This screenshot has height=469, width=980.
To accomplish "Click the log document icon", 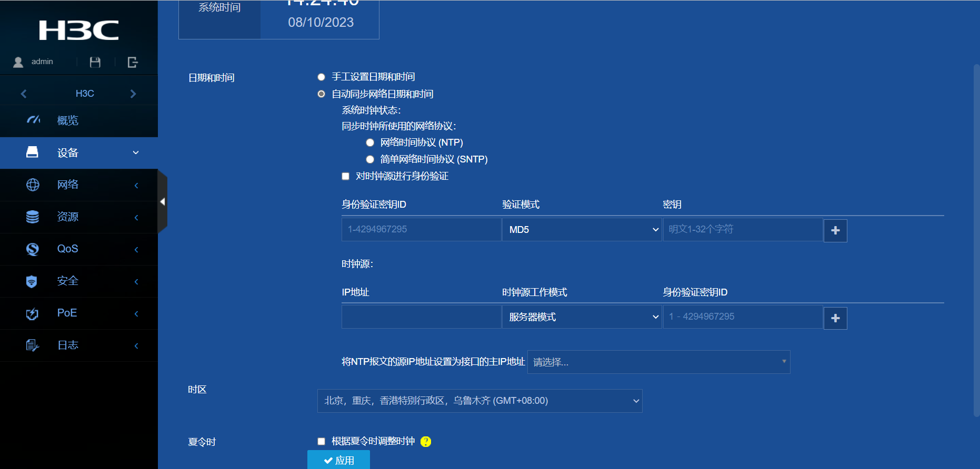I will coord(32,345).
